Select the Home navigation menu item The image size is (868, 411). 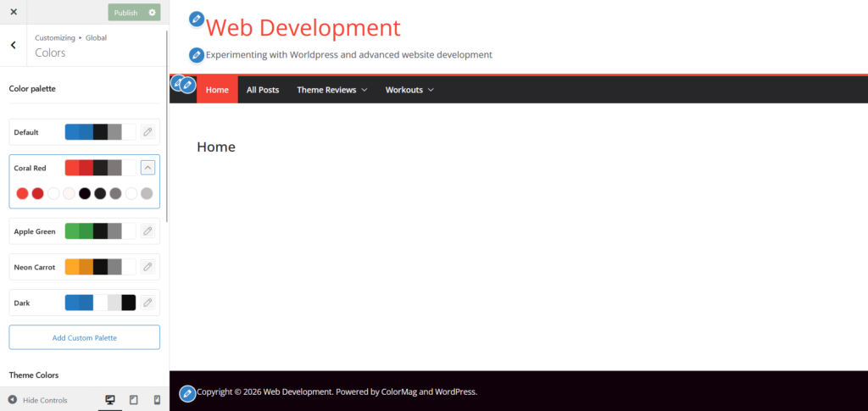click(x=217, y=90)
